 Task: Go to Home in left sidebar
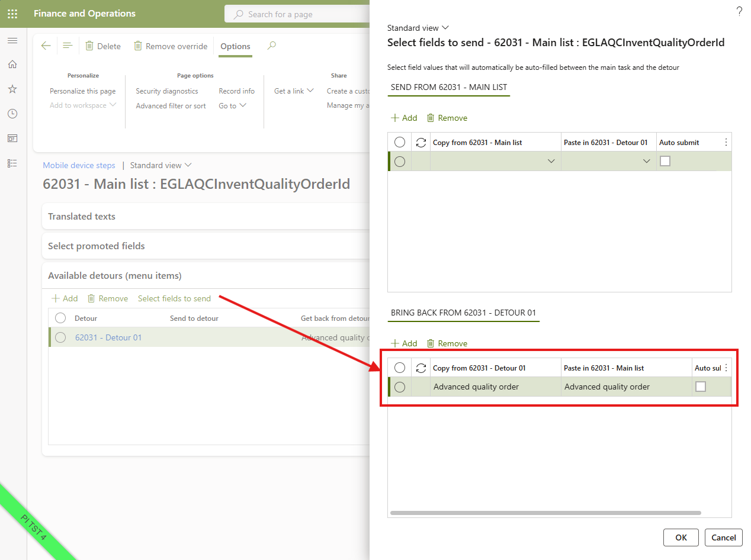[12, 65]
